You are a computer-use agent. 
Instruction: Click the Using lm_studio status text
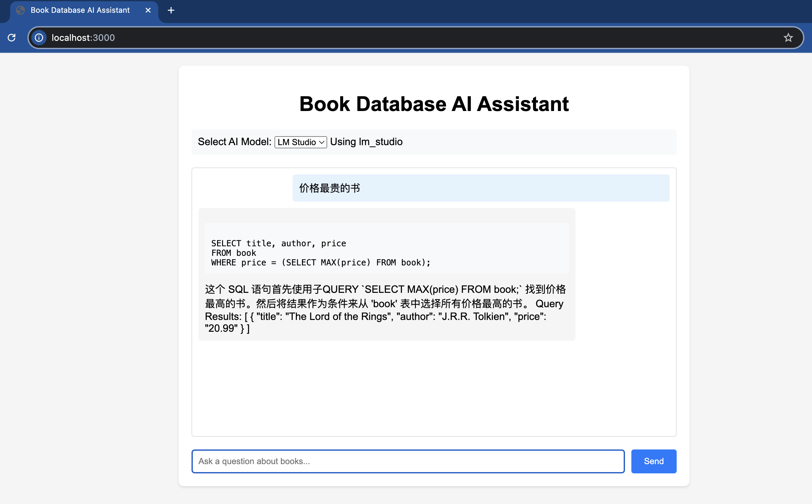coord(366,142)
